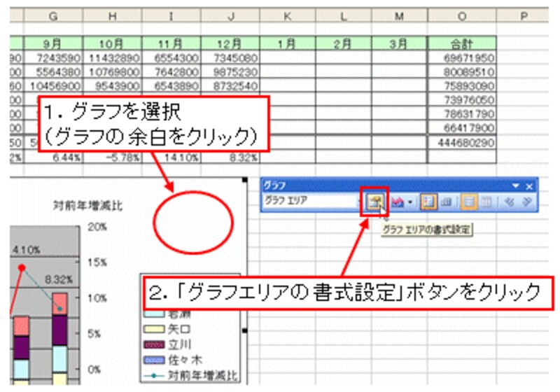Click the Format Chart Area button
This screenshot has width=560, height=392.
click(x=374, y=202)
